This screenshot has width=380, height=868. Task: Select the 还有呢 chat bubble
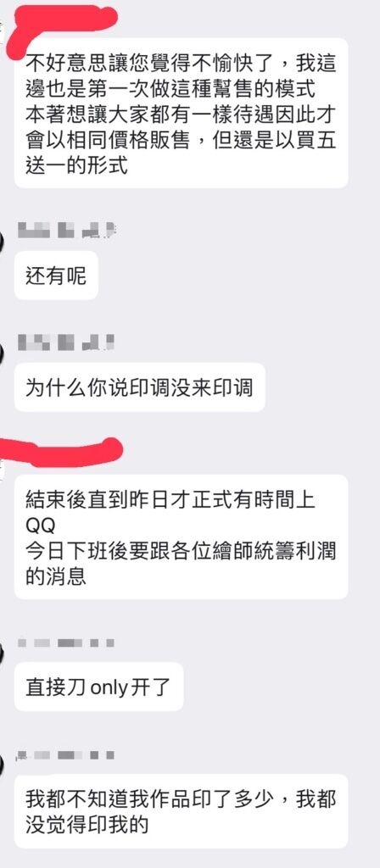point(56,275)
